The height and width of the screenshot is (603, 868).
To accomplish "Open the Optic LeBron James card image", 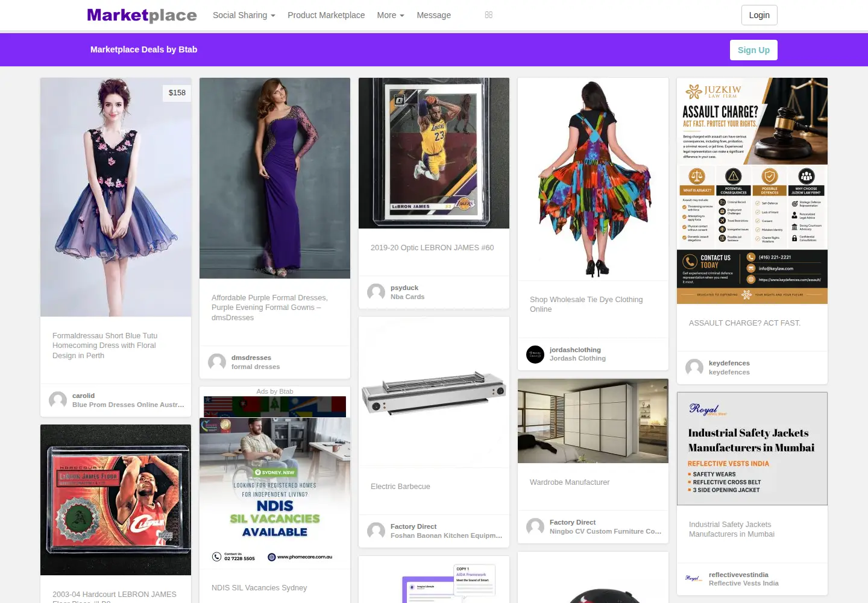I will 434,153.
